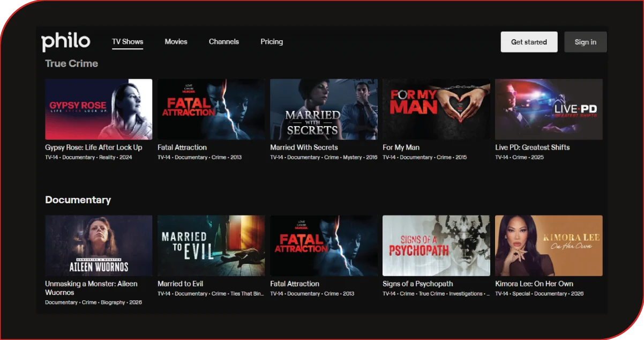This screenshot has height=340, width=644.
Task: Click 'TV-14 • Documentary • Reality • 2024' text
Action: pos(88,158)
